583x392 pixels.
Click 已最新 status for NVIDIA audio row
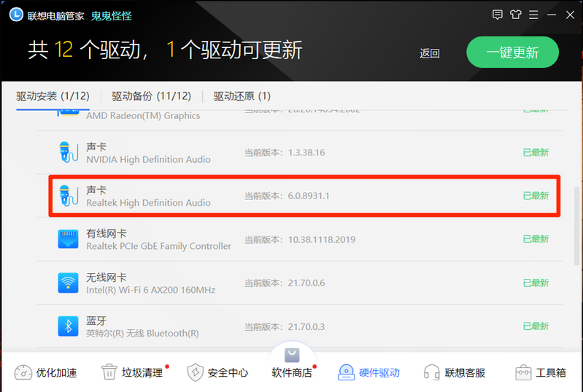pyautogui.click(x=536, y=153)
